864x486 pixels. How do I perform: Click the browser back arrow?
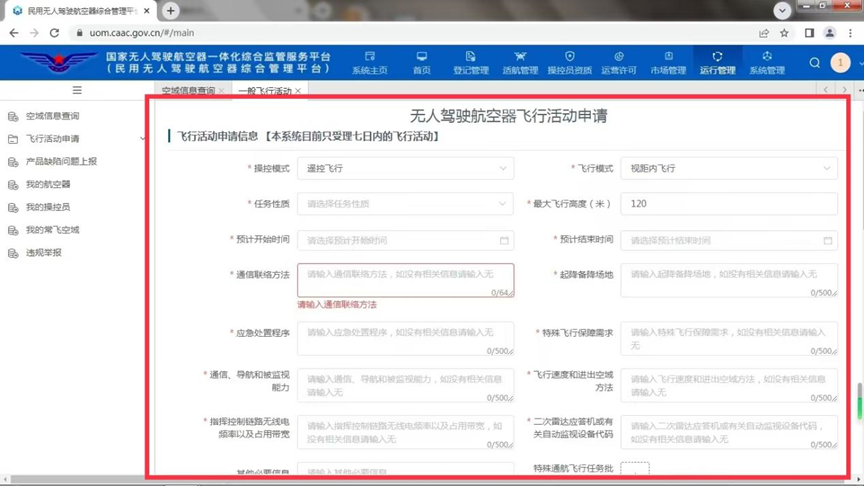point(14,33)
